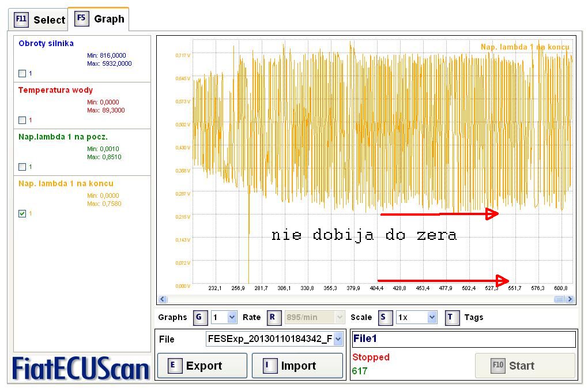Select the Temperatura wody parameter label

[55, 90]
